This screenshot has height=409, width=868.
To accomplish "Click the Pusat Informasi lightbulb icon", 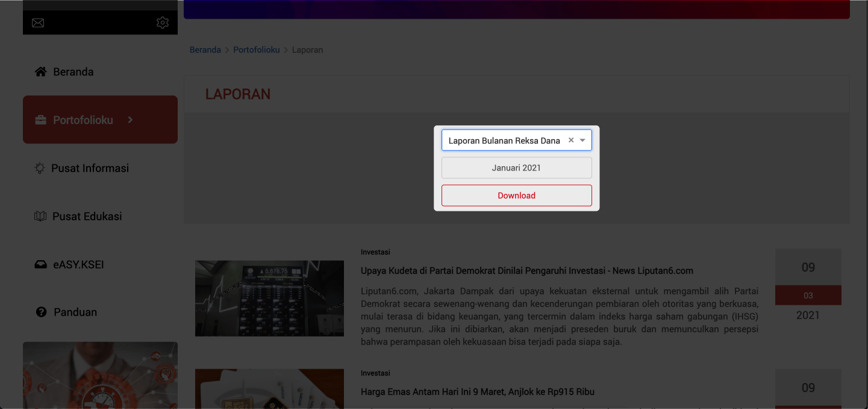I will tap(40, 168).
